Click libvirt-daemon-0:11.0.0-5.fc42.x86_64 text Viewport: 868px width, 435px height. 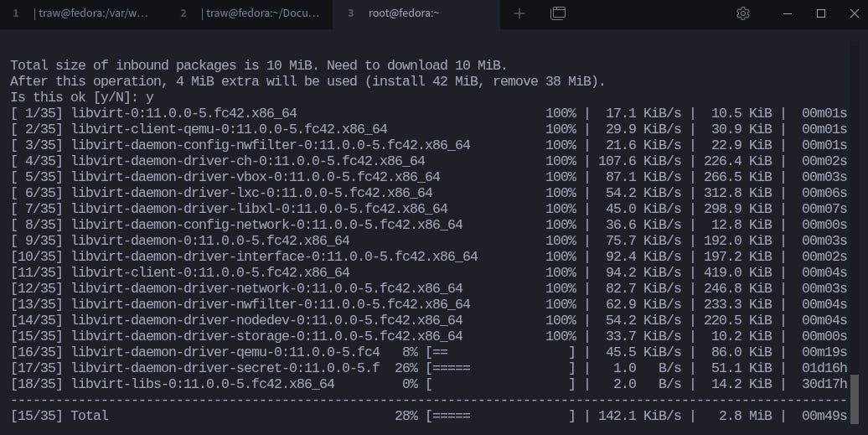[x=210, y=241]
